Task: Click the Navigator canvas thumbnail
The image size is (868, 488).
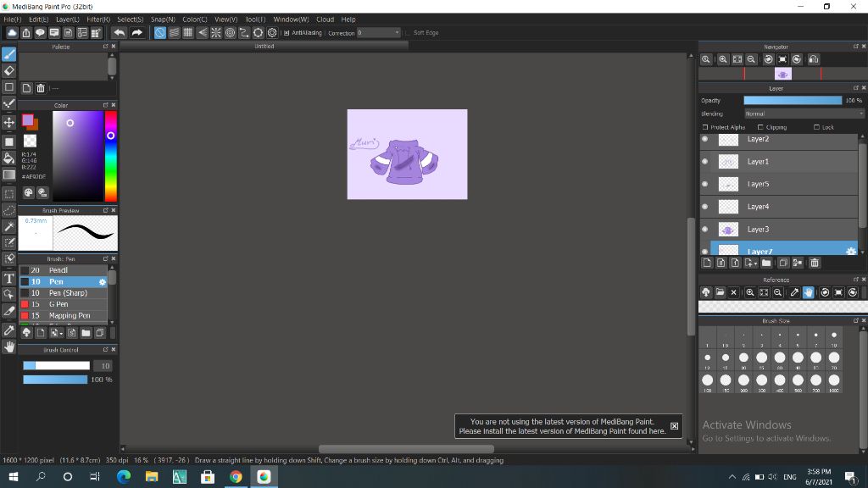Action: tap(782, 74)
